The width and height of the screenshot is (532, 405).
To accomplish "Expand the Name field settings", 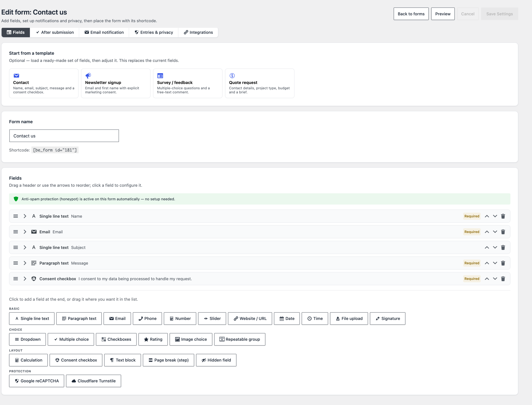I will (25, 216).
